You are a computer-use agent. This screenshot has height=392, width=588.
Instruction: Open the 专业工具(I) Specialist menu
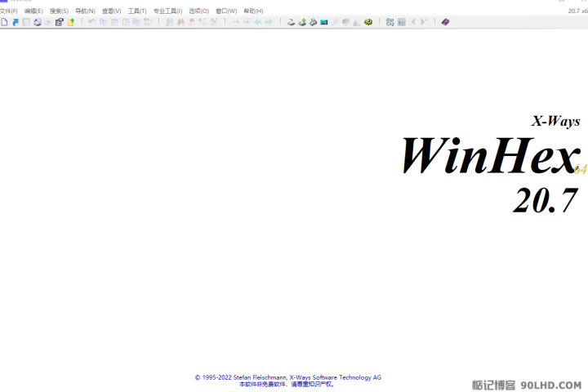(x=167, y=11)
